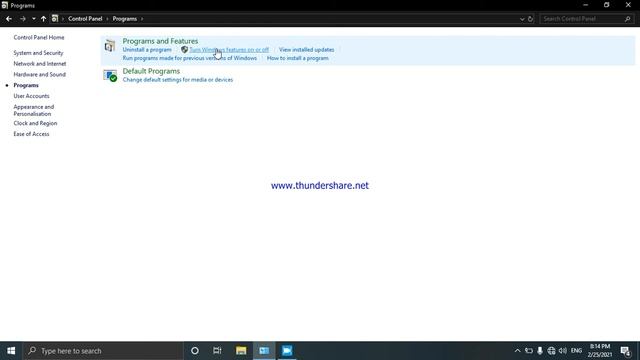640x360 pixels.
Task: Open the address bar history dropdown
Action: 522,19
